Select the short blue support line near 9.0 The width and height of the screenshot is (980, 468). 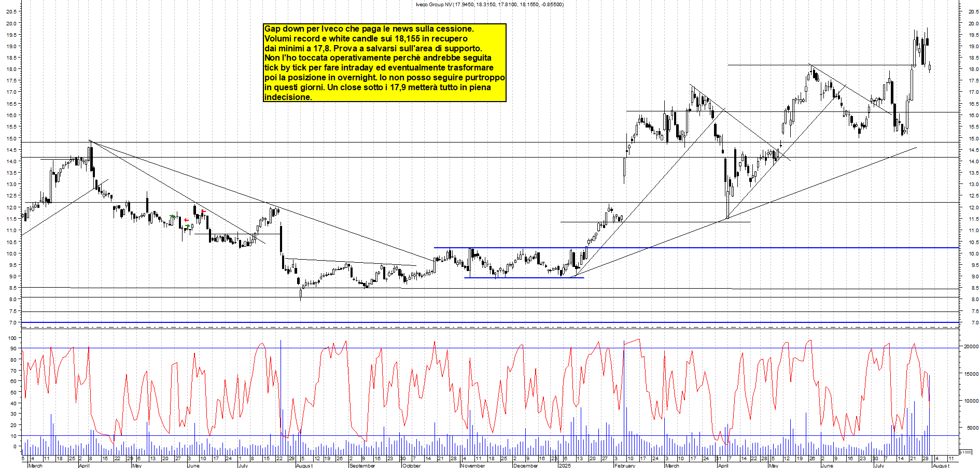(524, 278)
